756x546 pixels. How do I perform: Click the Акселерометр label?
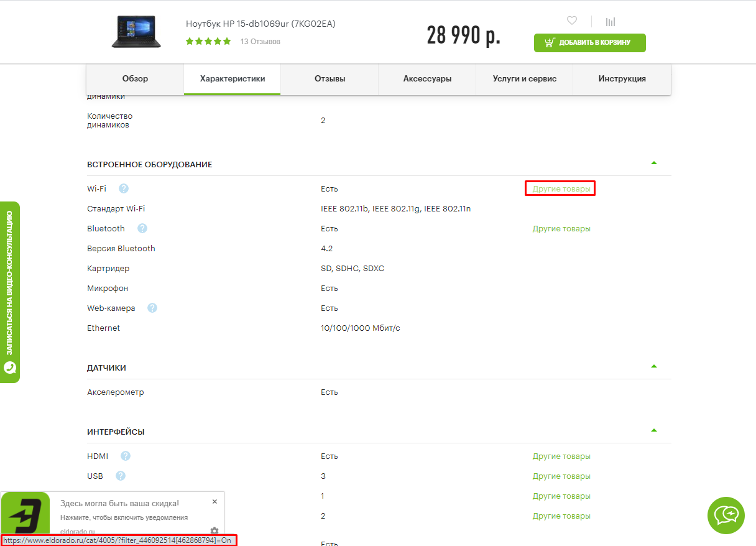[x=115, y=392]
